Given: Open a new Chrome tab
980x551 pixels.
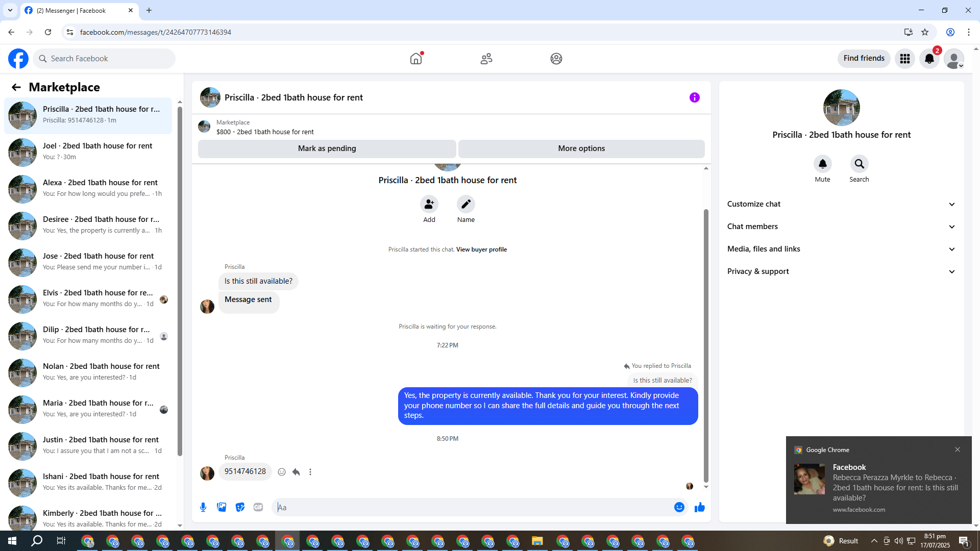Looking at the screenshot, I should point(149,10).
